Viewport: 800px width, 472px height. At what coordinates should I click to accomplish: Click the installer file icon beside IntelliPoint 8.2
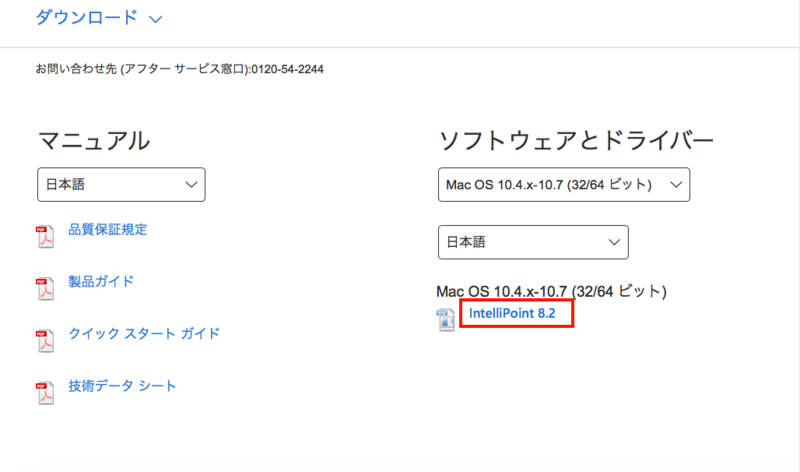(445, 320)
